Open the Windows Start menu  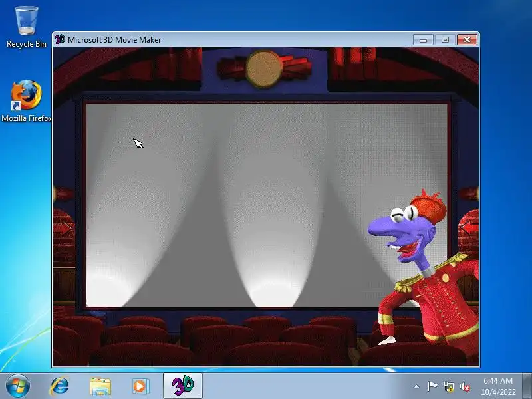[18, 386]
